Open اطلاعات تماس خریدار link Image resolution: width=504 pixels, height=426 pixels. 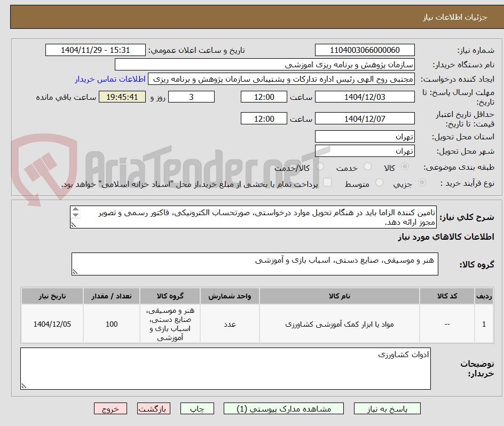pyautogui.click(x=110, y=79)
